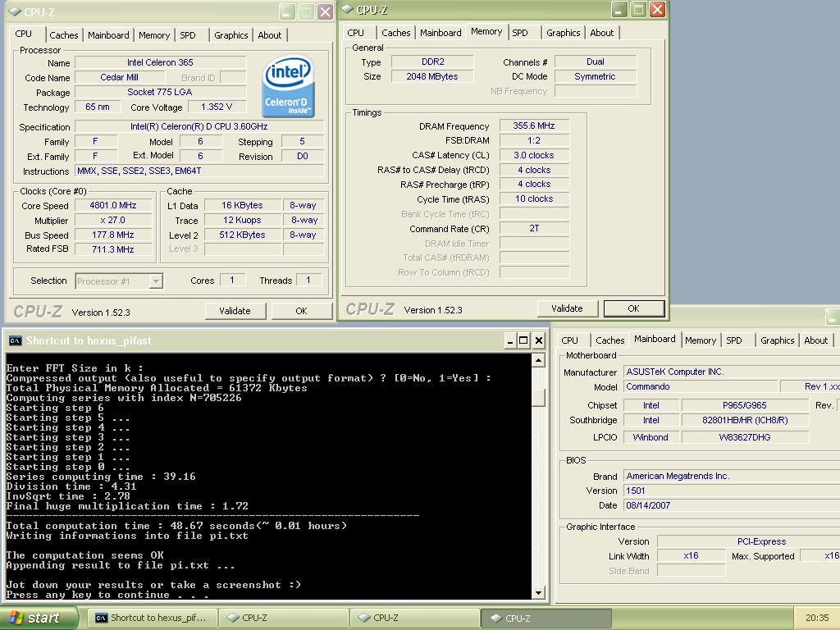
Task: Switch to CPU tab in Memory window
Action: [x=355, y=33]
